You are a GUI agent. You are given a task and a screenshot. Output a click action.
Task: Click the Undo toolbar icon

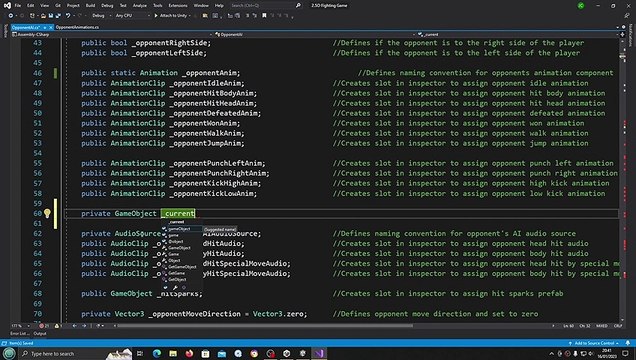pos(68,15)
